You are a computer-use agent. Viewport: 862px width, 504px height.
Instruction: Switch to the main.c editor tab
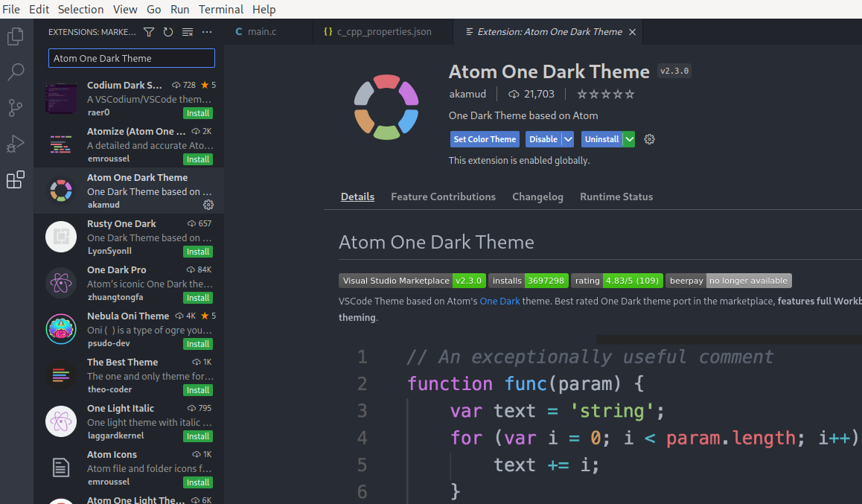(261, 32)
